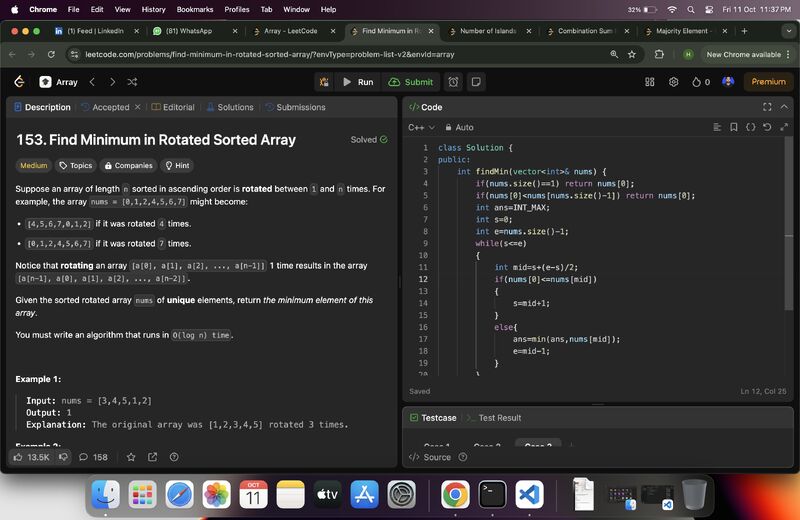
Task: Pick a random problem shuffle icon
Action: [132, 82]
